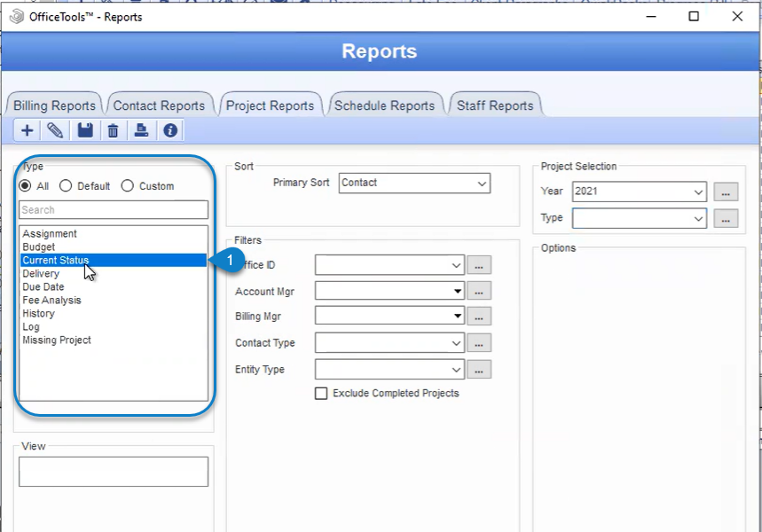Select Fee Analysis in report list
Image resolution: width=762 pixels, height=532 pixels.
(51, 301)
